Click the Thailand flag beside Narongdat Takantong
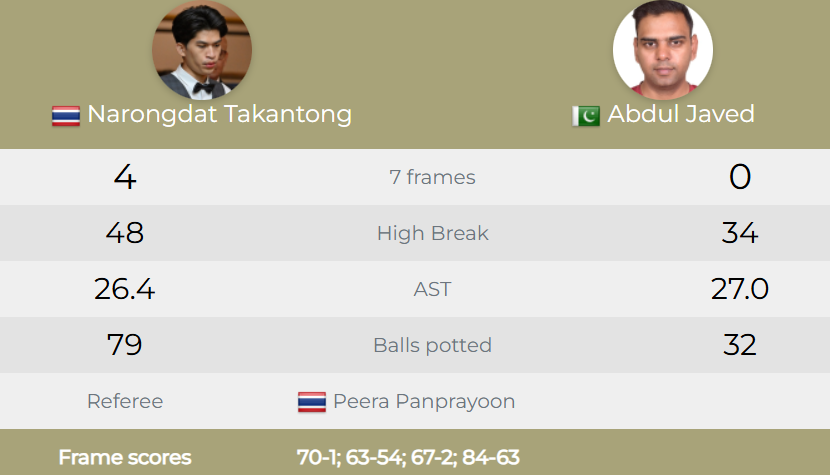Viewport: 830px width, 475px height. pos(66,116)
